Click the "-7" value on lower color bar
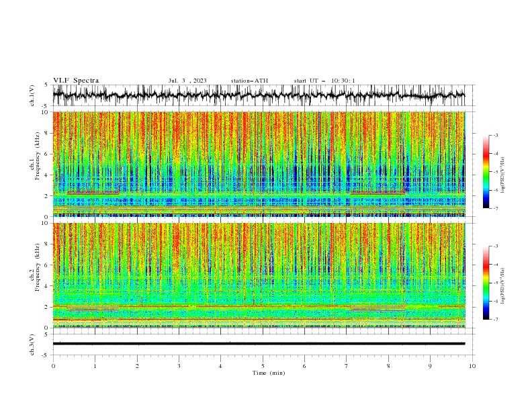The height and width of the screenshot is (411, 532). [x=496, y=320]
